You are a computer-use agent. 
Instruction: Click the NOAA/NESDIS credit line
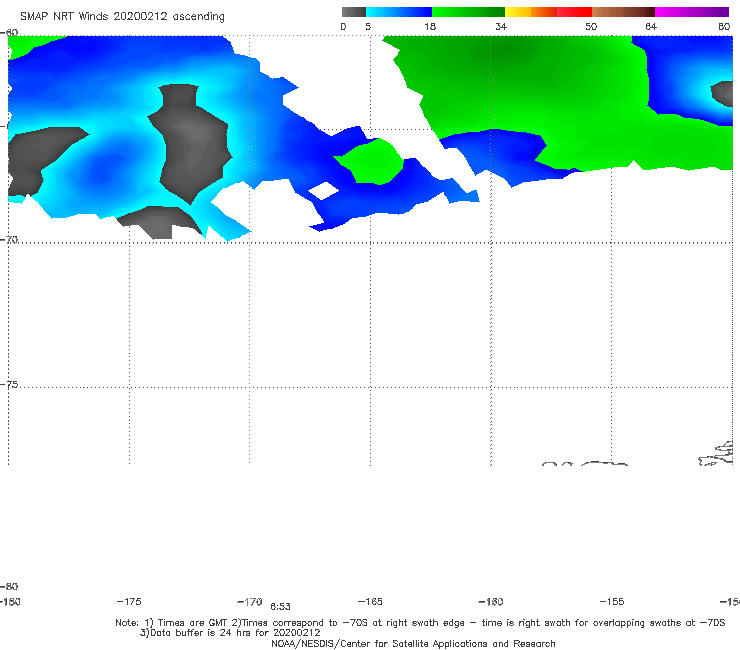point(413,643)
